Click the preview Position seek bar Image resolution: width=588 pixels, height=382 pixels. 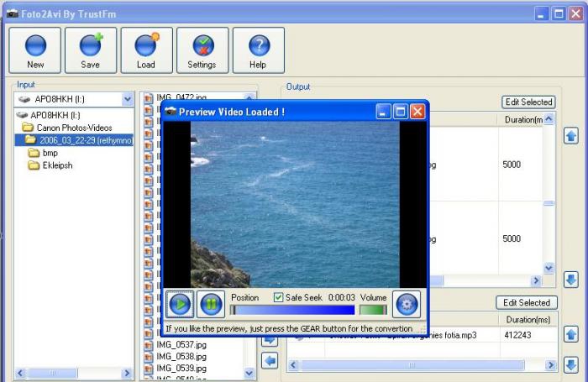click(292, 310)
